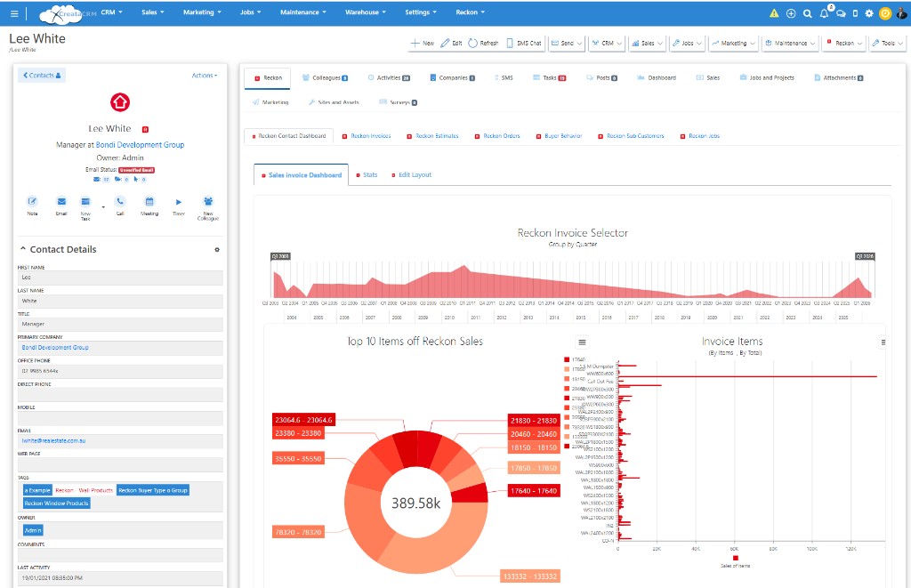Expand the Jobs menu in the top navigation

click(250, 12)
